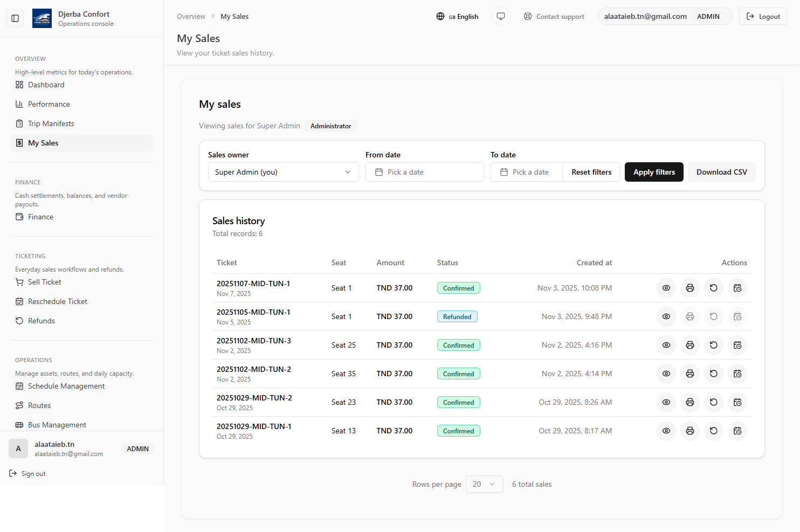Open Trip Manifests
Image resolution: width=800 pixels, height=532 pixels.
coord(81,123)
